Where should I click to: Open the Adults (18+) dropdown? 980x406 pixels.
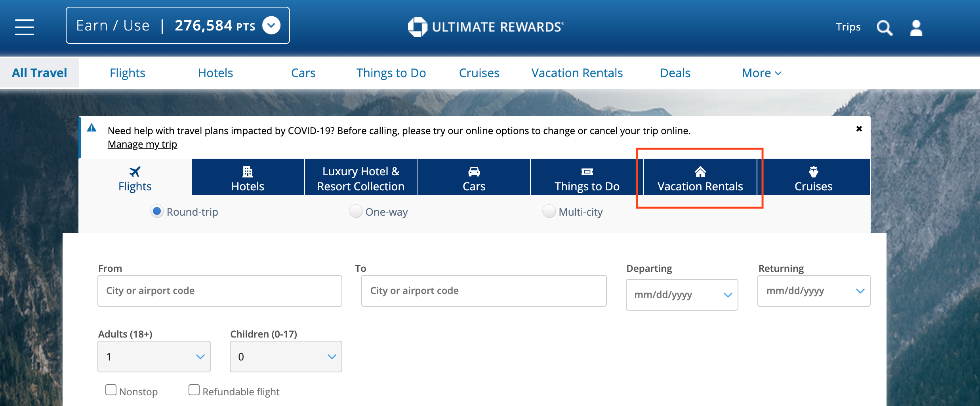tap(154, 357)
